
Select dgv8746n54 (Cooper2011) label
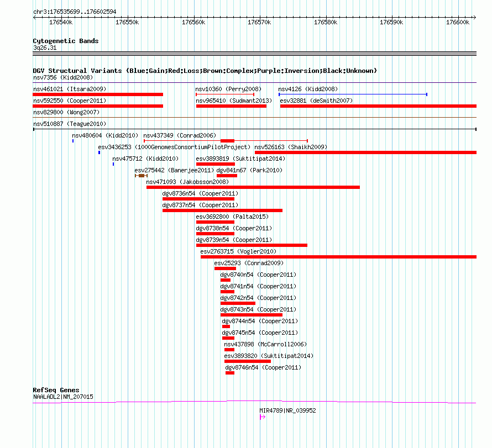point(263,367)
